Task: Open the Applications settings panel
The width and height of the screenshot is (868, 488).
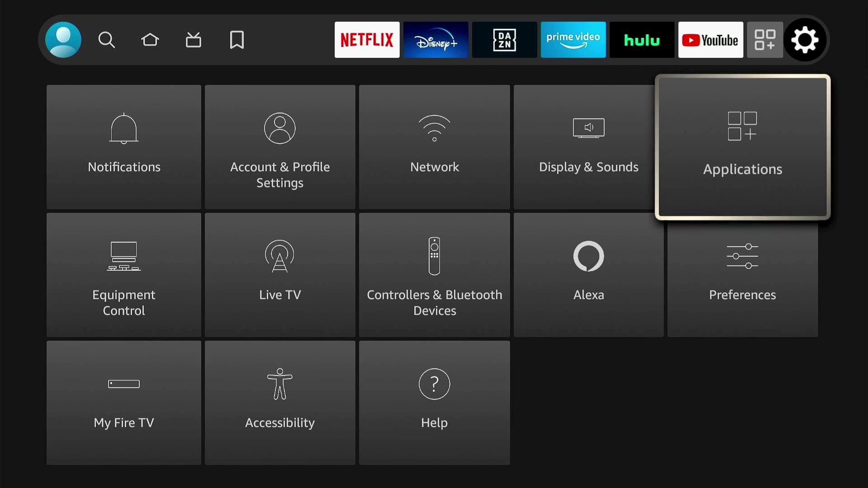Action: coord(743,148)
